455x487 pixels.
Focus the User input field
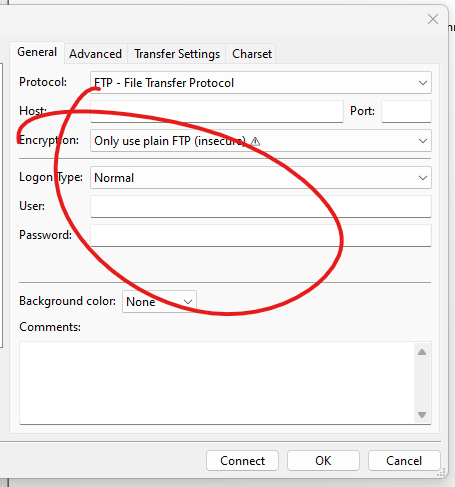point(261,207)
